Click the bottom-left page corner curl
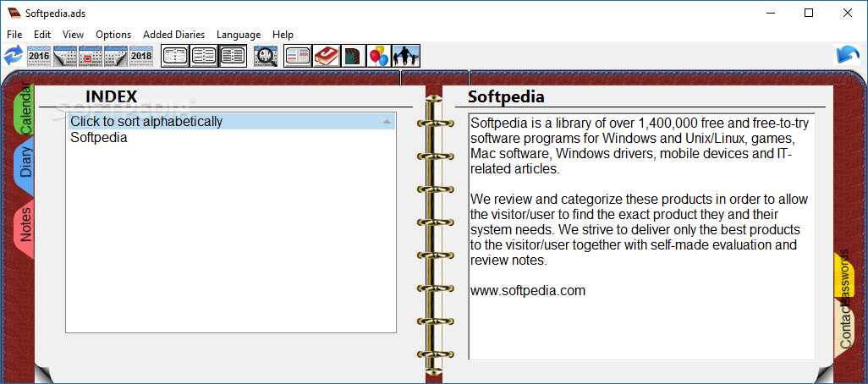868x384 pixels. point(43,374)
